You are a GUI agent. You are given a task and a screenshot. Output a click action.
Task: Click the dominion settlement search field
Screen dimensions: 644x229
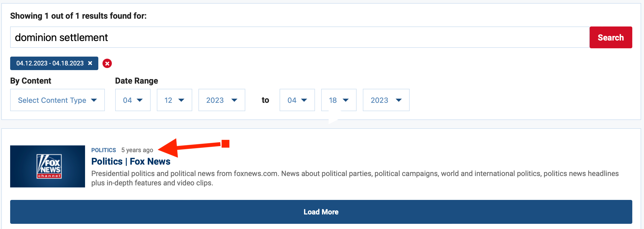[300, 37]
